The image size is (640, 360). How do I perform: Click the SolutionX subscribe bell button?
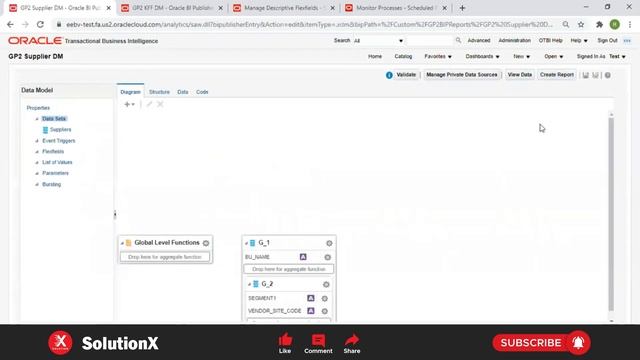pos(578,343)
